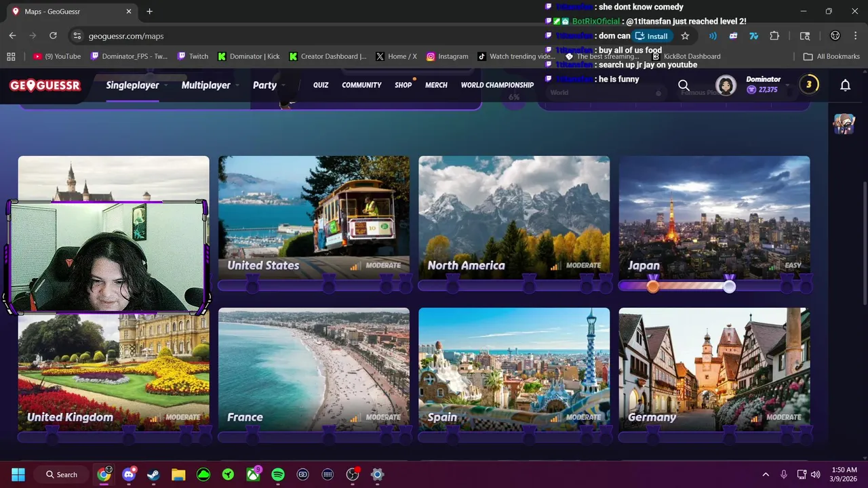The image size is (868, 488).
Task: Open the North America map card
Action: [x=514, y=218]
